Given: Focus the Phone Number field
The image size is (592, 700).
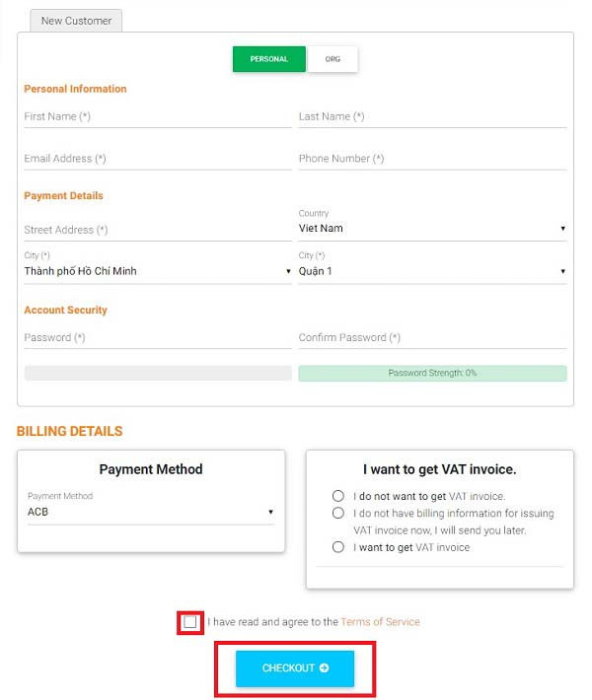Looking at the screenshot, I should click(432, 159).
